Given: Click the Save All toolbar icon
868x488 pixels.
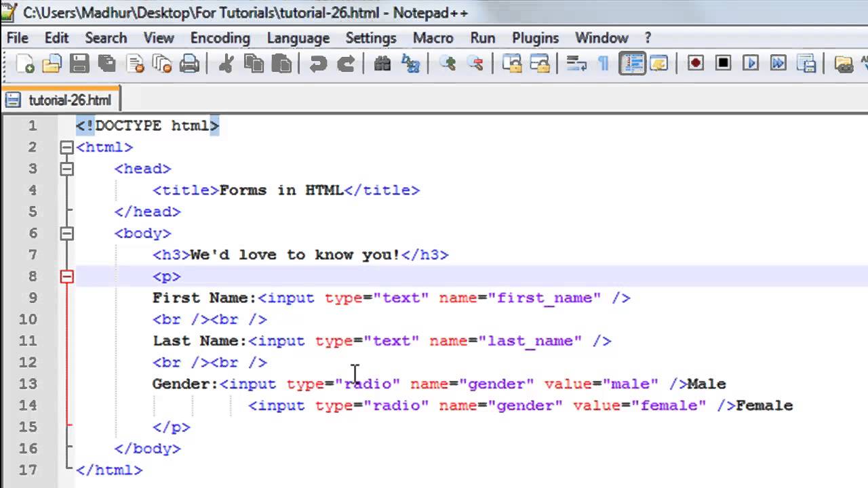Looking at the screenshot, I should pyautogui.click(x=107, y=64).
